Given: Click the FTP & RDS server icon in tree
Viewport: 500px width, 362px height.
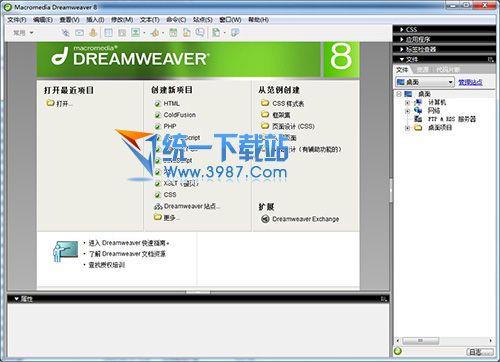Looking at the screenshot, I should point(418,119).
